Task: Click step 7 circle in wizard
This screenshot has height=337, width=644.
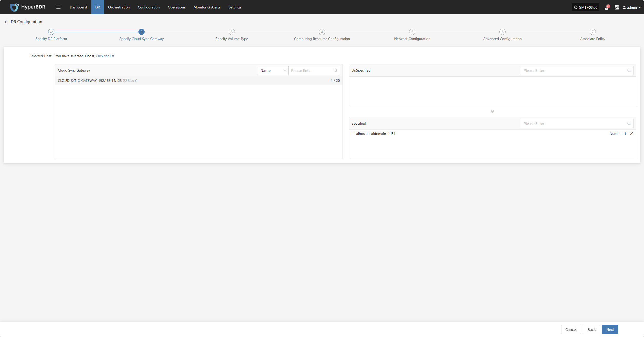Action: click(x=593, y=32)
